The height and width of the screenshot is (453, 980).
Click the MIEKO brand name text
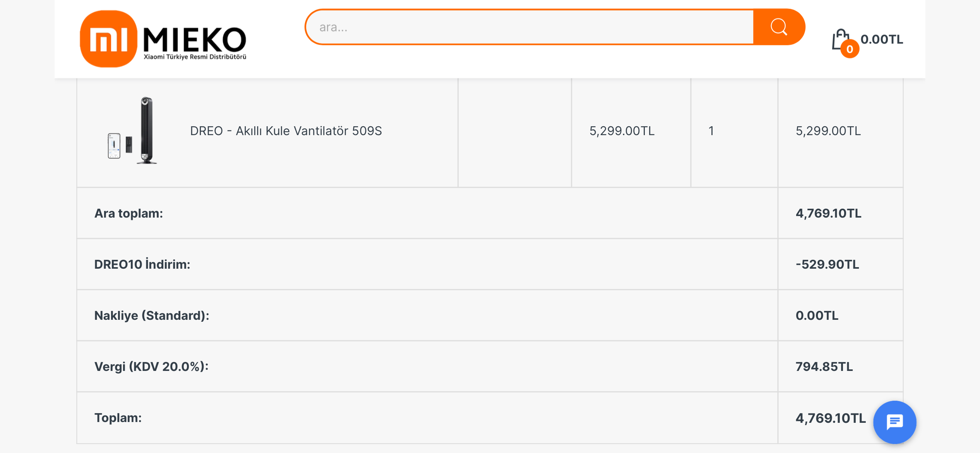pyautogui.click(x=195, y=39)
